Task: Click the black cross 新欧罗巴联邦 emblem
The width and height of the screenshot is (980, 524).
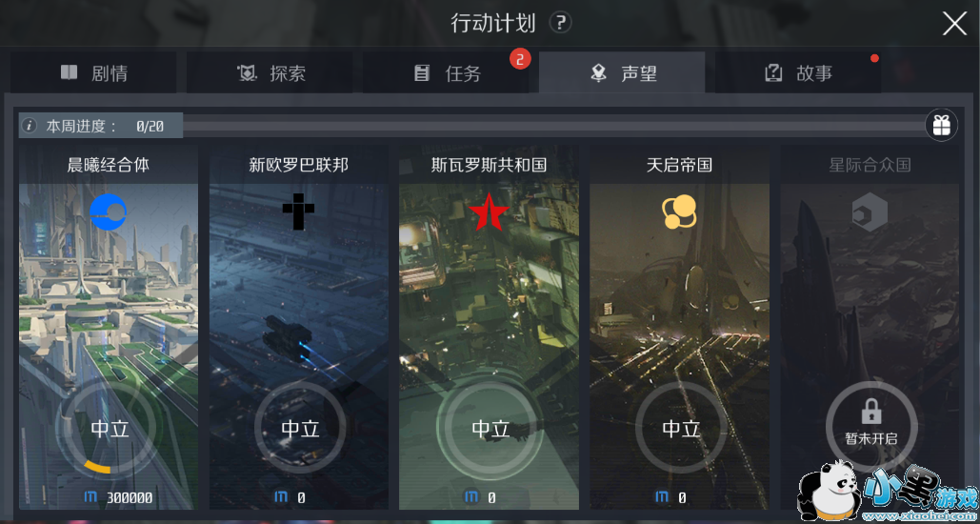Action: [x=299, y=212]
